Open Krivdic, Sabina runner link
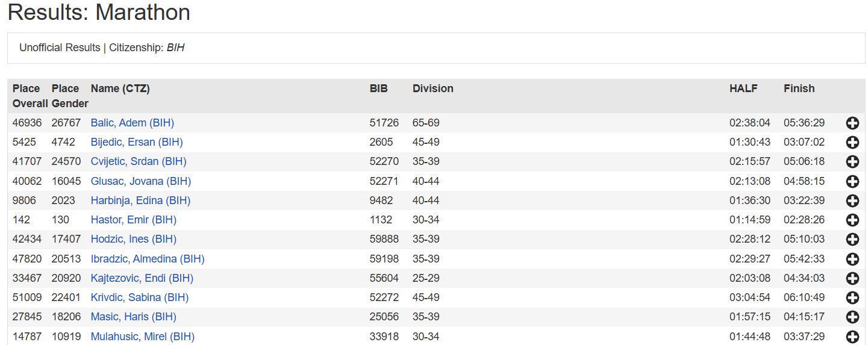The image size is (868, 345). point(139,297)
